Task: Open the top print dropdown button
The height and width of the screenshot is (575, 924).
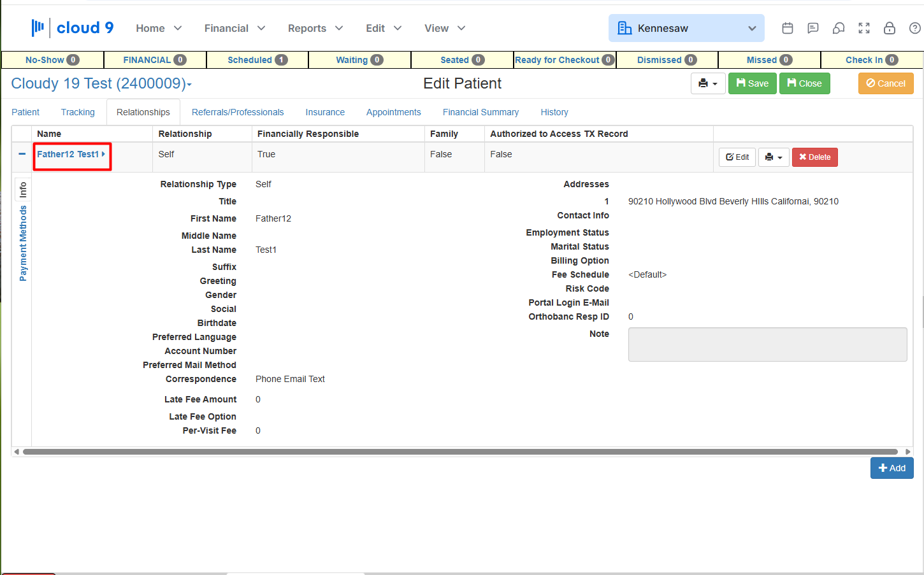Action: click(x=708, y=83)
